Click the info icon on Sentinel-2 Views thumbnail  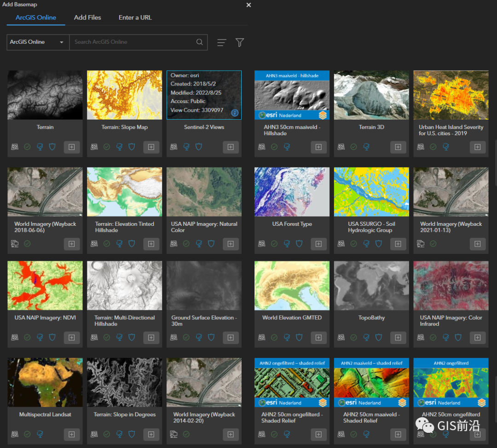tap(235, 113)
